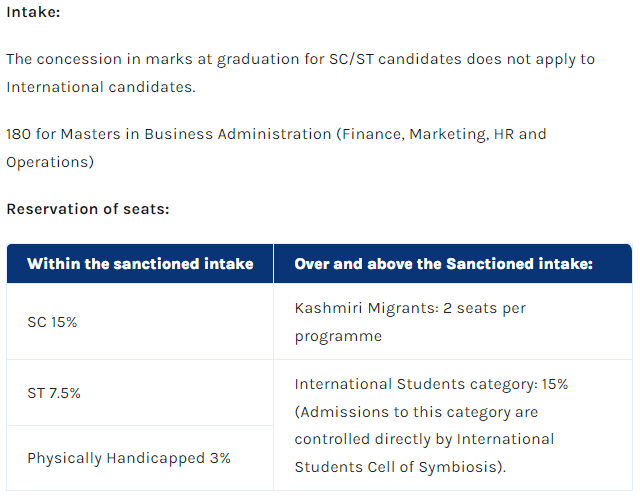Click the "Students Cell of Symbiosis)." line
Image resolution: width=640 pixels, height=499 pixels.
point(401,467)
